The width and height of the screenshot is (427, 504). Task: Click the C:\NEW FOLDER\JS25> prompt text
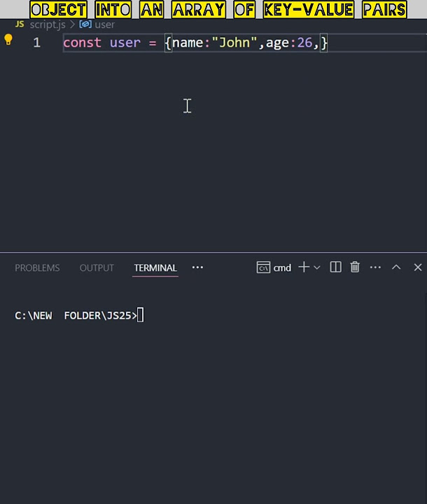76,316
